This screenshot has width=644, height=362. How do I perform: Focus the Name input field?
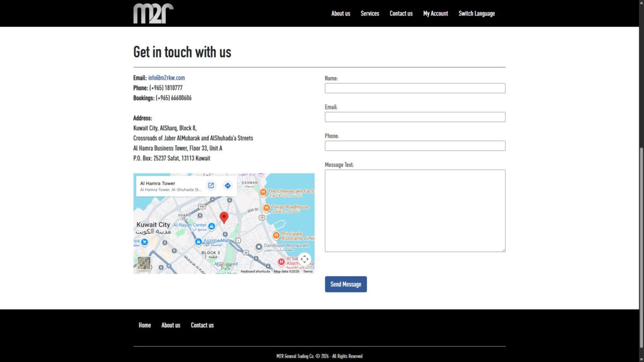click(415, 88)
